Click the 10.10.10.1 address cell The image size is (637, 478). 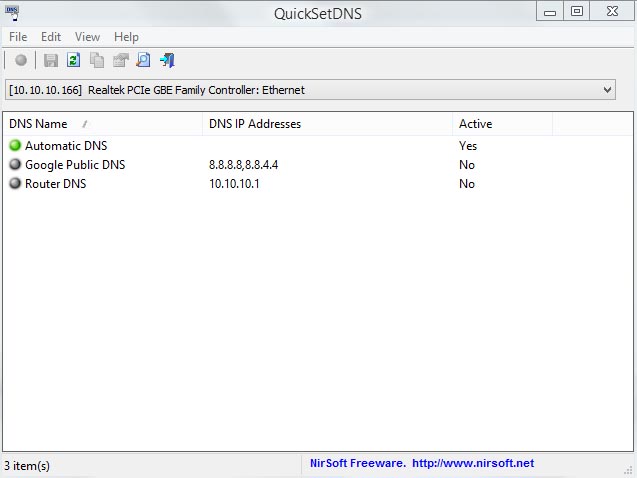[x=234, y=184]
